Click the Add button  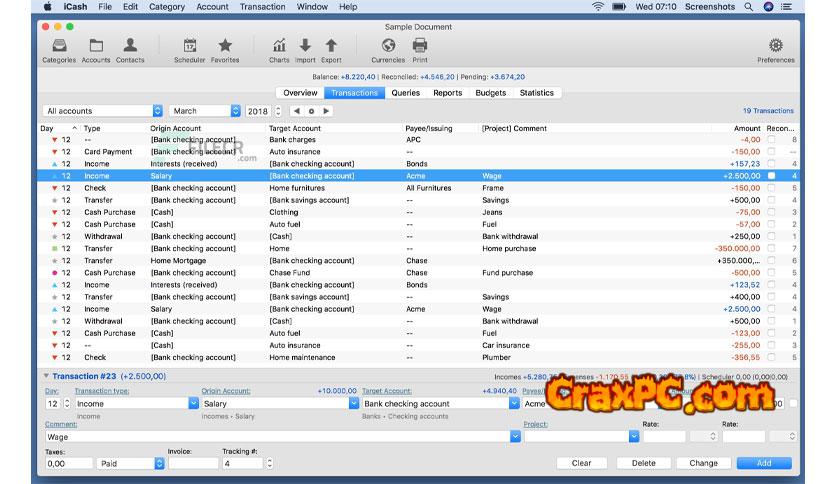tap(764, 464)
